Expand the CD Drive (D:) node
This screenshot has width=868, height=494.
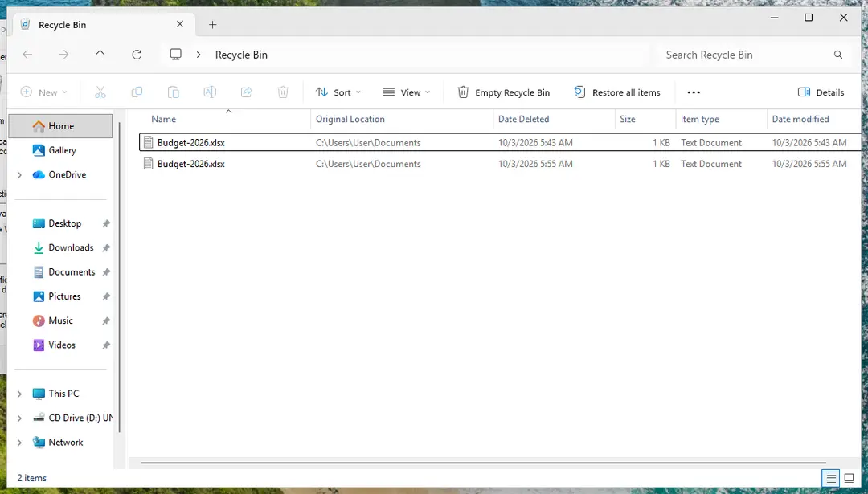[x=19, y=418]
